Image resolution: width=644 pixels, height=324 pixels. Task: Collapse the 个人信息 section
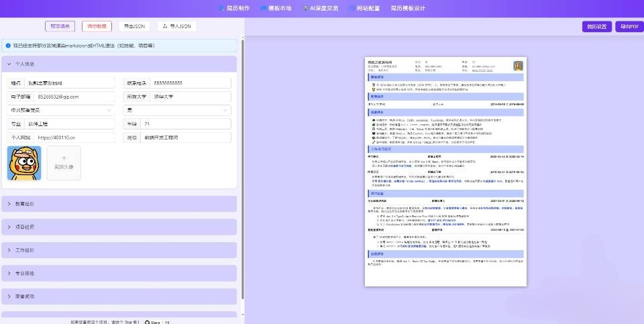coord(119,64)
